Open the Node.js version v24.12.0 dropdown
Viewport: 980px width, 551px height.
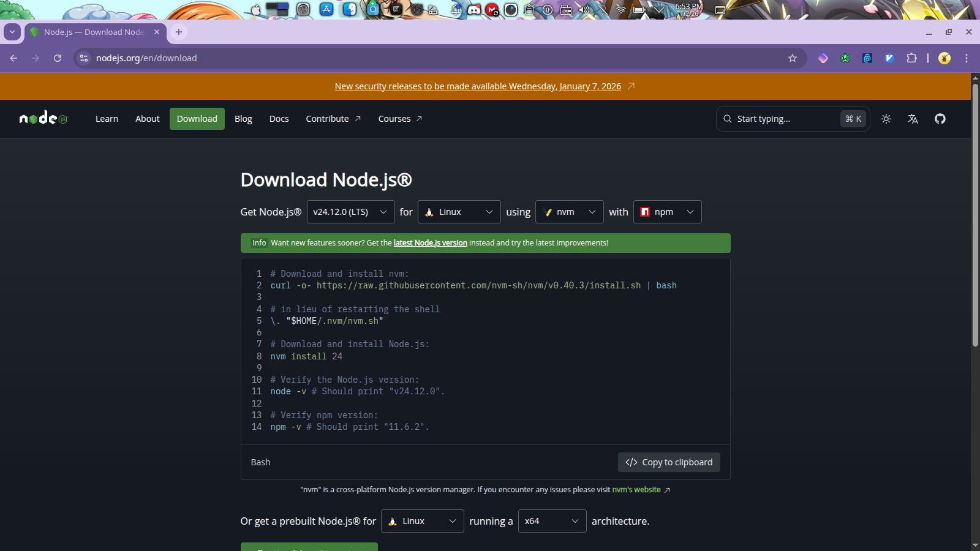click(x=350, y=212)
